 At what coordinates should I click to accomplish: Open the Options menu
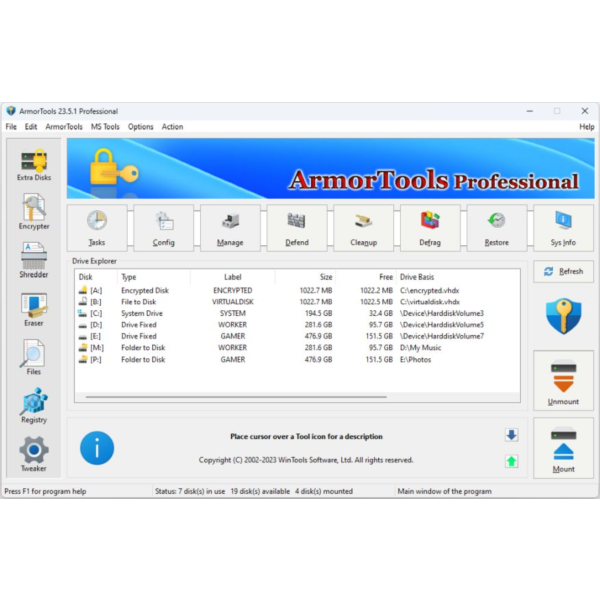[140, 127]
